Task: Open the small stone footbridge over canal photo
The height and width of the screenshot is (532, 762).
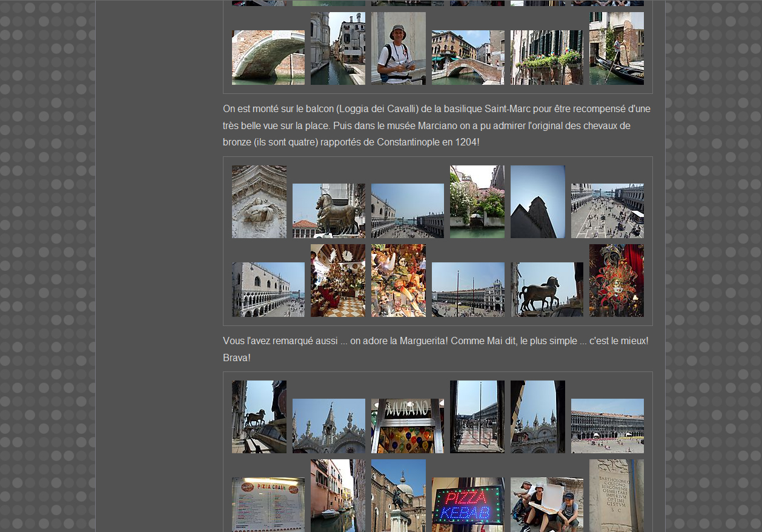Action: (468, 58)
